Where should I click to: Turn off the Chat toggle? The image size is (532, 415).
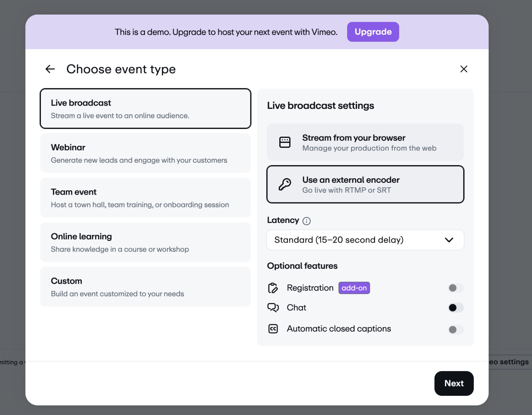pos(456,308)
